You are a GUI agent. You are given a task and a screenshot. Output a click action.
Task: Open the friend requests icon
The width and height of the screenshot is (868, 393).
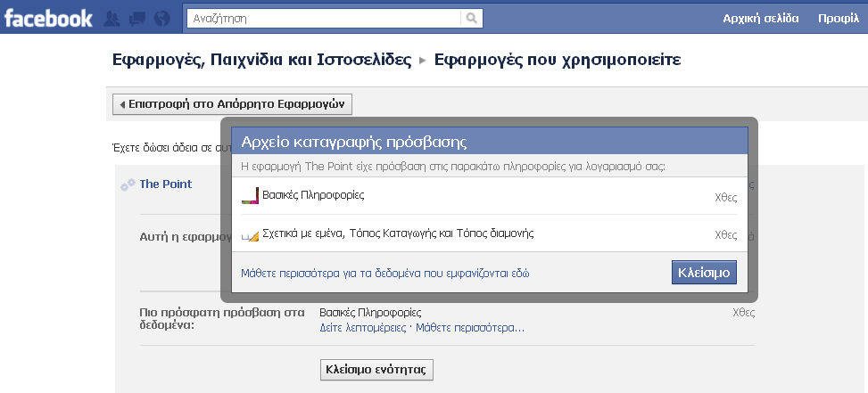pyautogui.click(x=113, y=18)
